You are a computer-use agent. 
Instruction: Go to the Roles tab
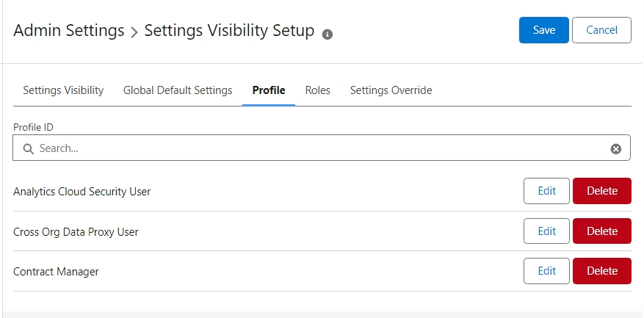point(318,90)
